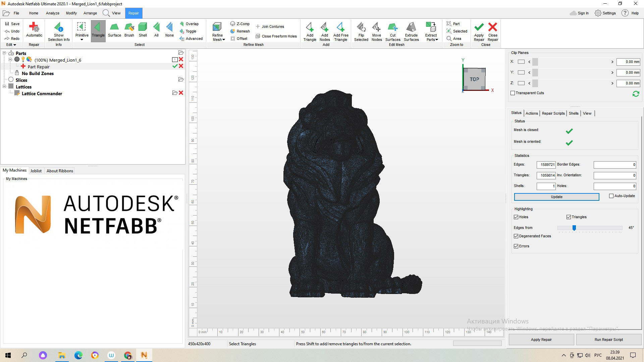Run the Automatic repair tool
Screen dimensions: 644x362
(x=34, y=30)
